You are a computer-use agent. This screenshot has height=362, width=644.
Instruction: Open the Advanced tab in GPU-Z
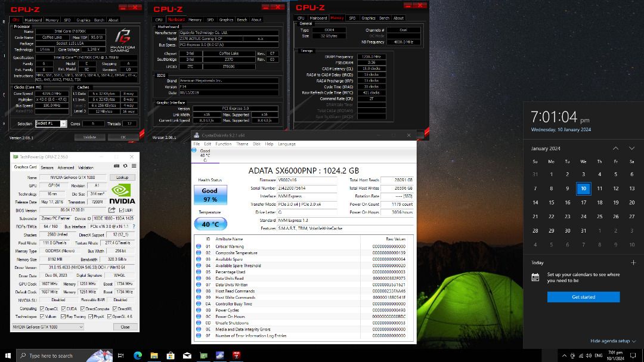point(66,168)
